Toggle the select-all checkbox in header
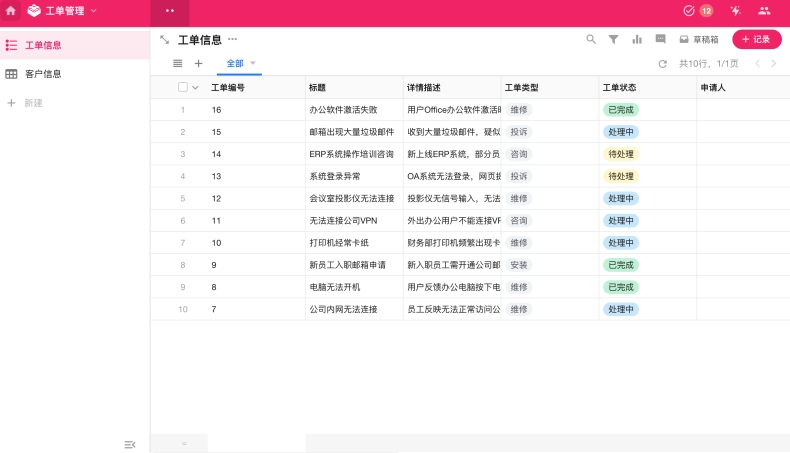Screen dimensions: 790x453 click(182, 87)
